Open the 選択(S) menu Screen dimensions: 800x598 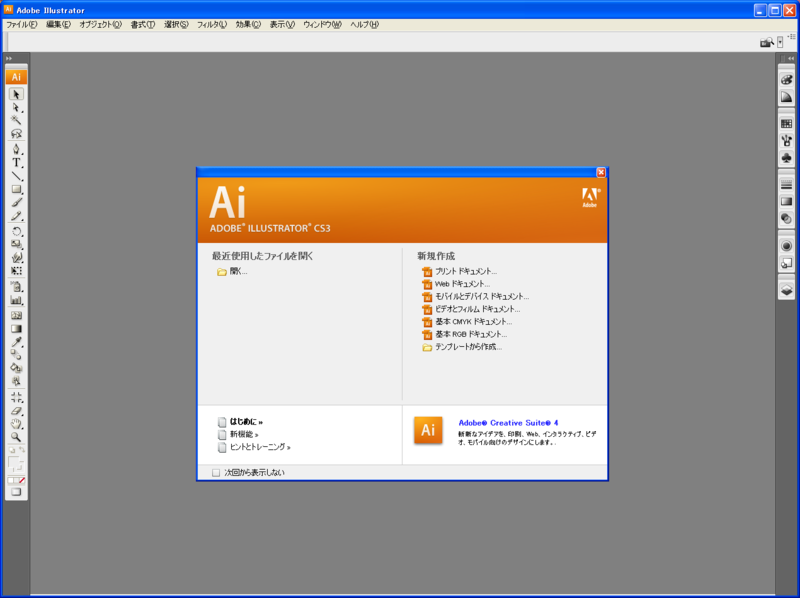[176, 24]
